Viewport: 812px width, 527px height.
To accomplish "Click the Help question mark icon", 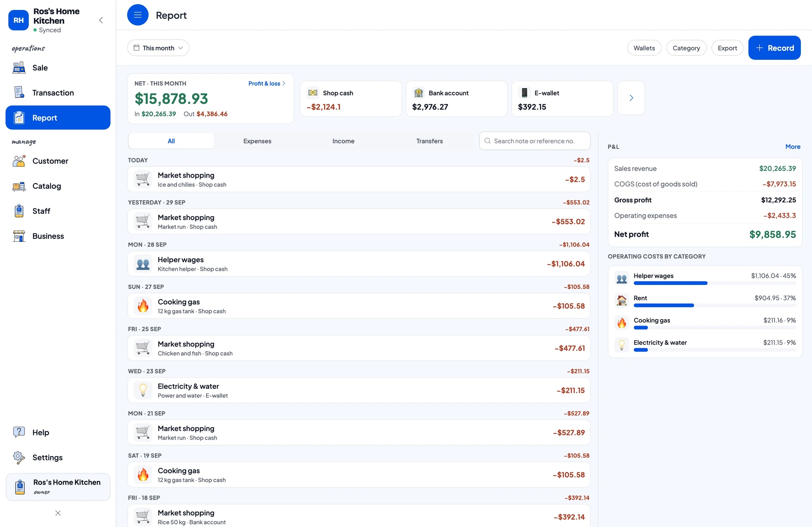I will click(x=19, y=432).
